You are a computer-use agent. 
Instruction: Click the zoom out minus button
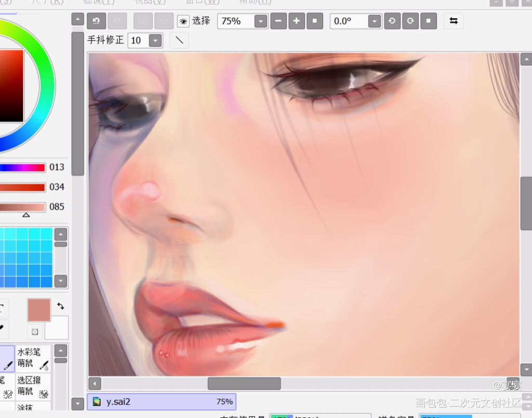click(x=278, y=21)
